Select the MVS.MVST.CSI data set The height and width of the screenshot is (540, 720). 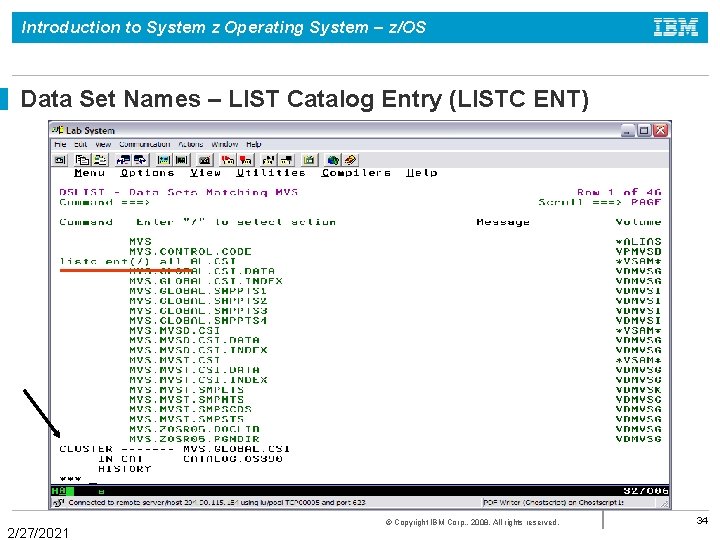pyautogui.click(x=174, y=360)
